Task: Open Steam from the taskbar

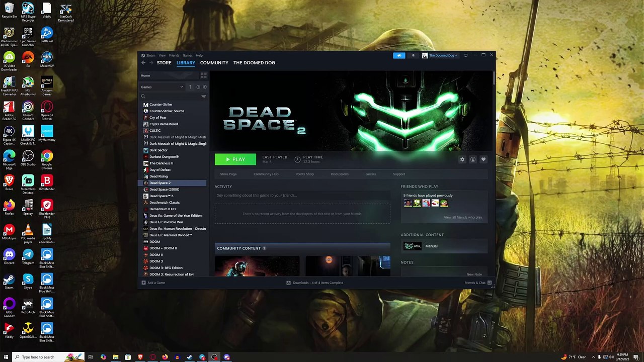Action: [190, 357]
